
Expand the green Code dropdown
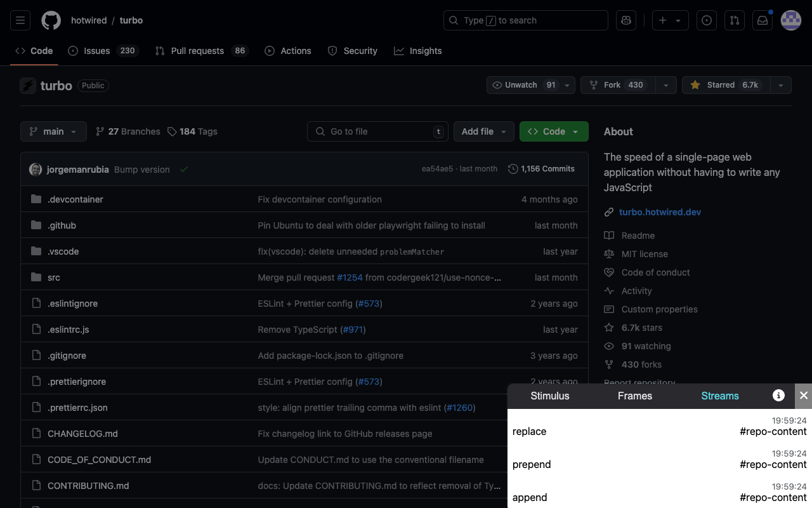pyautogui.click(x=553, y=131)
